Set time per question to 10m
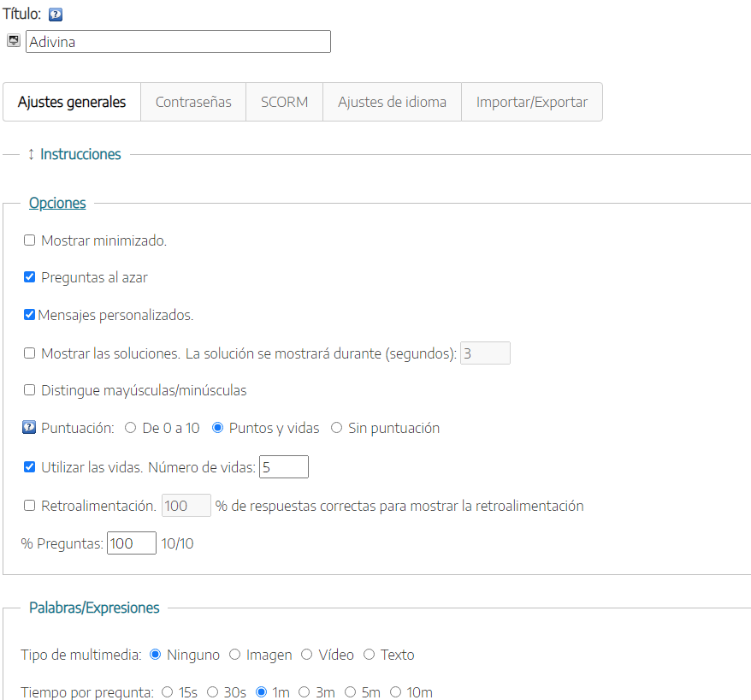The width and height of the screenshot is (751, 700). [x=395, y=691]
